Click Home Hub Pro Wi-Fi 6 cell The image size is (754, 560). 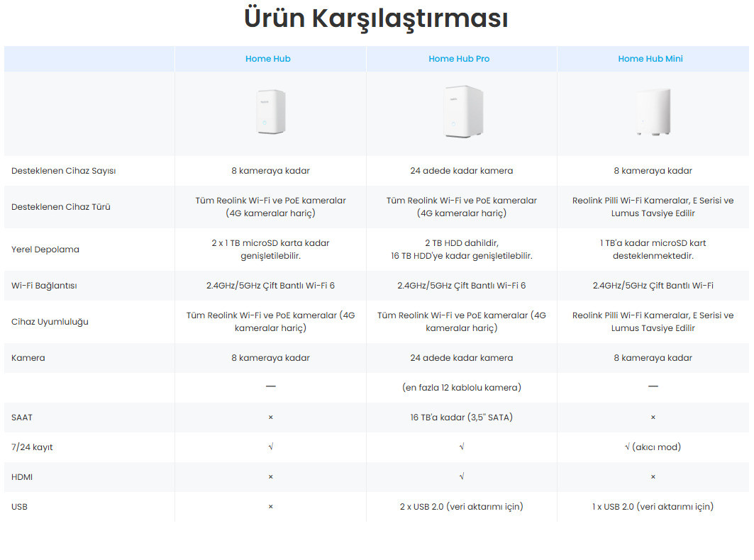[x=462, y=286]
